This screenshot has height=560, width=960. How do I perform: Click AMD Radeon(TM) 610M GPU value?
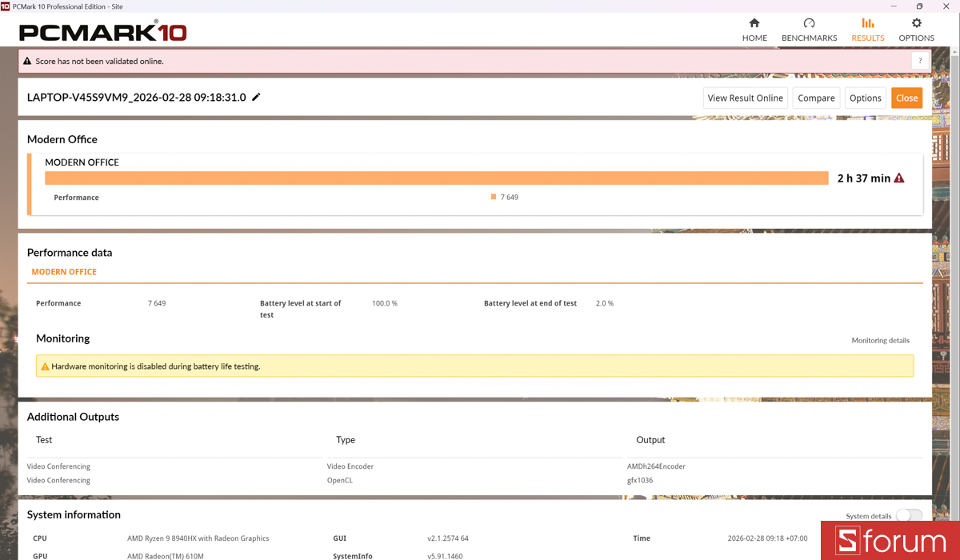[166, 556]
